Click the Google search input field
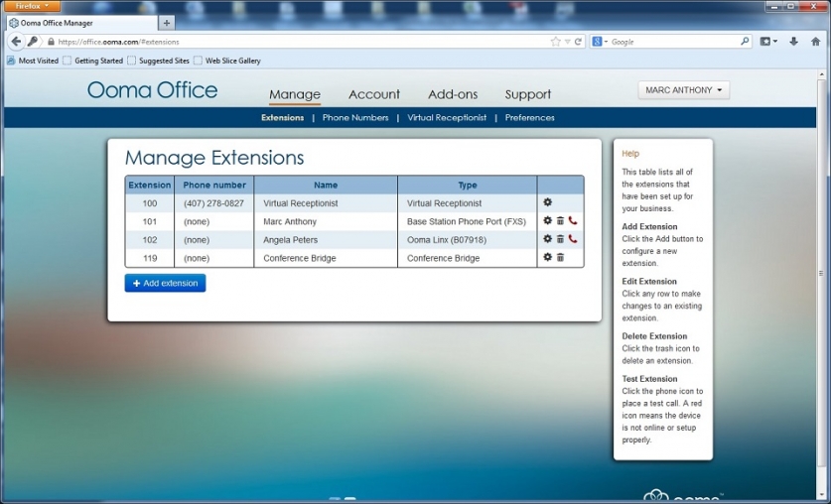Image resolution: width=831 pixels, height=504 pixels. pyautogui.click(x=674, y=42)
